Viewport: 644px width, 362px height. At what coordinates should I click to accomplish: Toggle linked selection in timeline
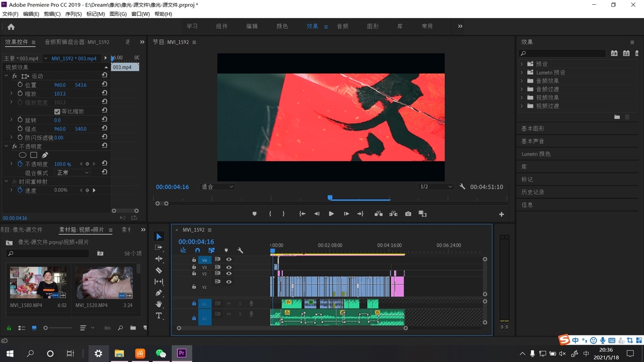coord(211,250)
